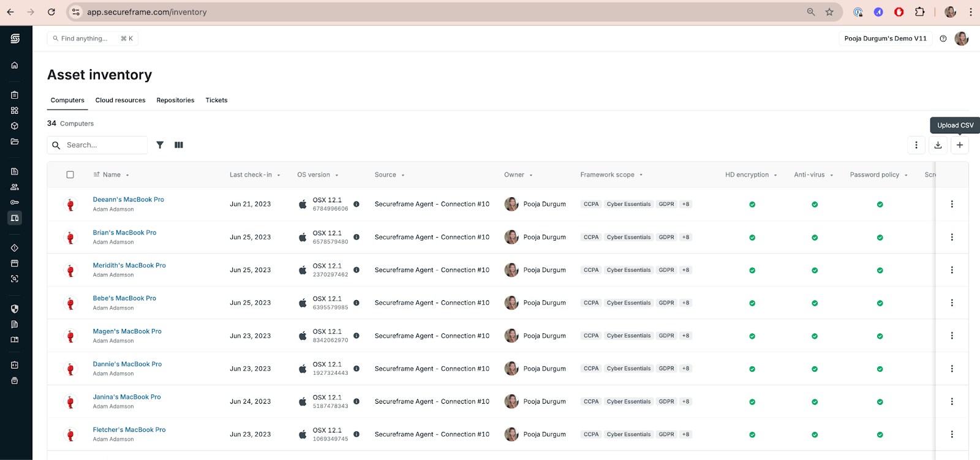Click the Search computers input field
The image size is (980, 460).
coord(97,145)
